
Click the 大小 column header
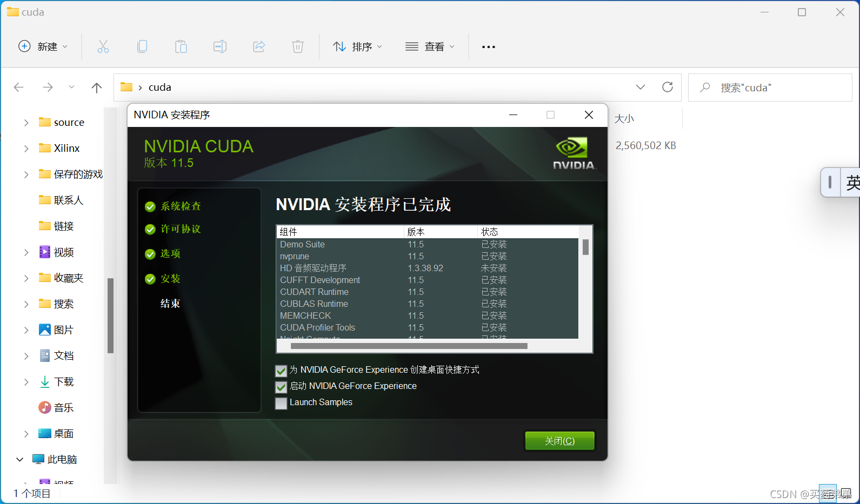[624, 118]
